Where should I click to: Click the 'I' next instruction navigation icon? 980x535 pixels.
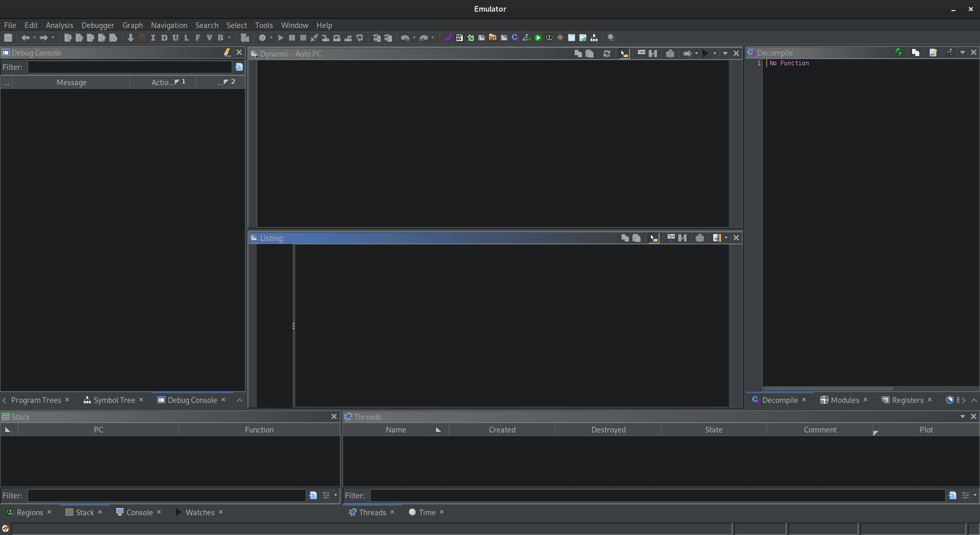click(x=153, y=38)
